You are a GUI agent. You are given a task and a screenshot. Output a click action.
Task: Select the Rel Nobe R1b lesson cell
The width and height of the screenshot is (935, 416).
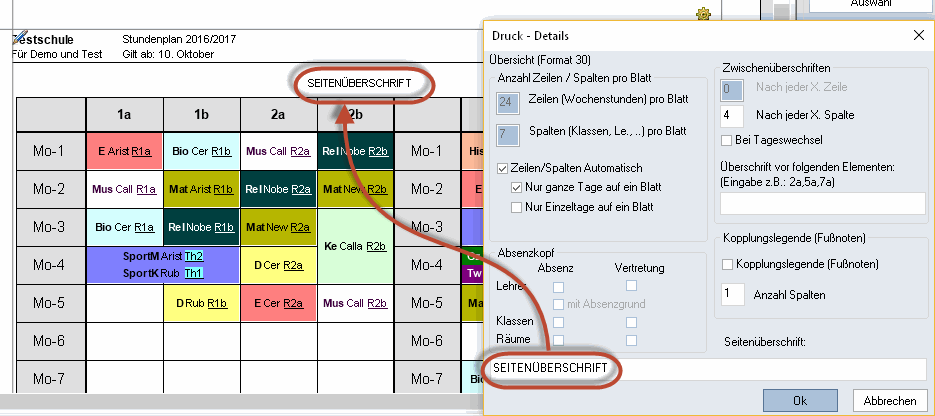(x=202, y=227)
